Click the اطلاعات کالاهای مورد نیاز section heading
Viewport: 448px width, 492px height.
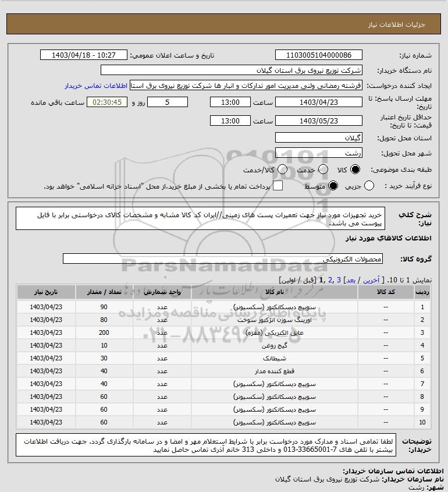(389, 238)
